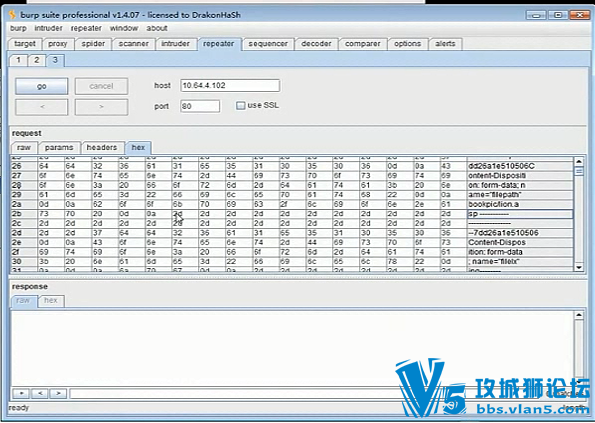Viewport: 595px width, 423px height.
Task: Click the first hex byte 73 in row 2b
Action: pos(51,214)
